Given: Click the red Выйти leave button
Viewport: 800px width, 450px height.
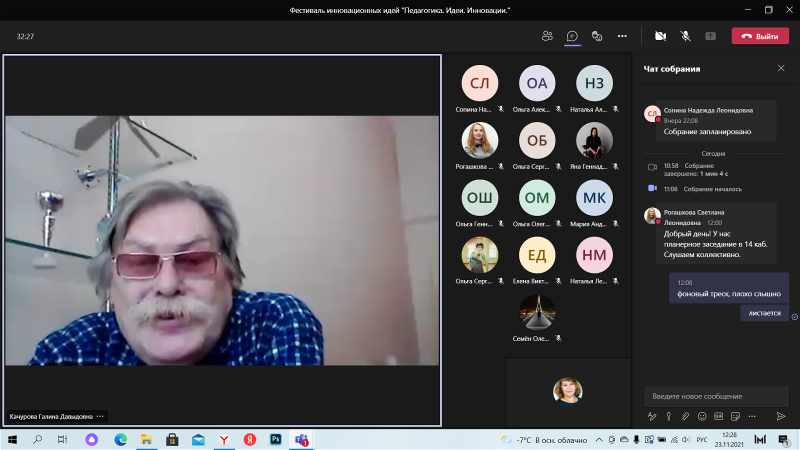Looking at the screenshot, I should (x=760, y=36).
